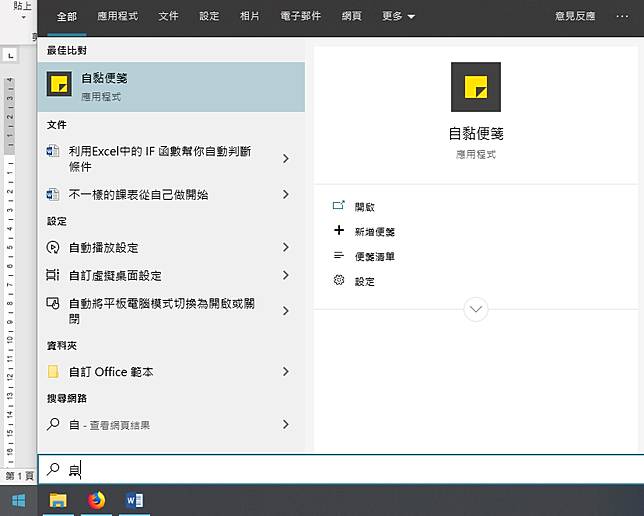This screenshot has width=644, height=516.
Task: Click list icon beside 便箋清單
Action: [339, 256]
